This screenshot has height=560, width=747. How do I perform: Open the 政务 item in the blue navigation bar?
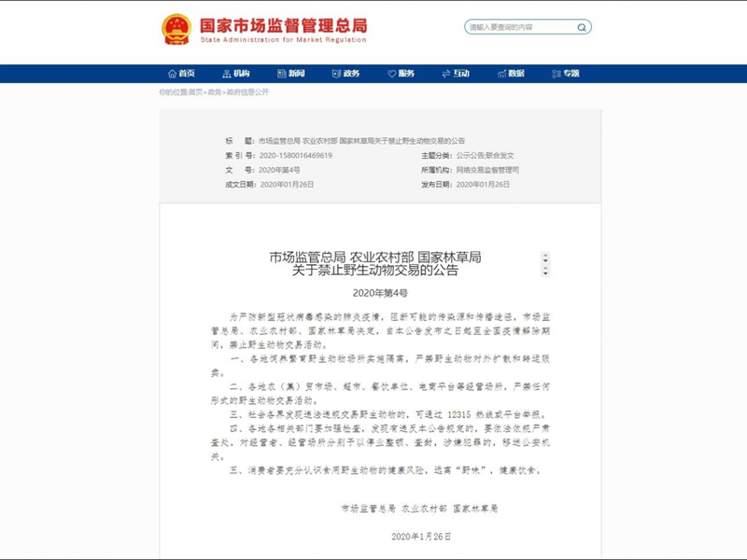click(x=351, y=74)
